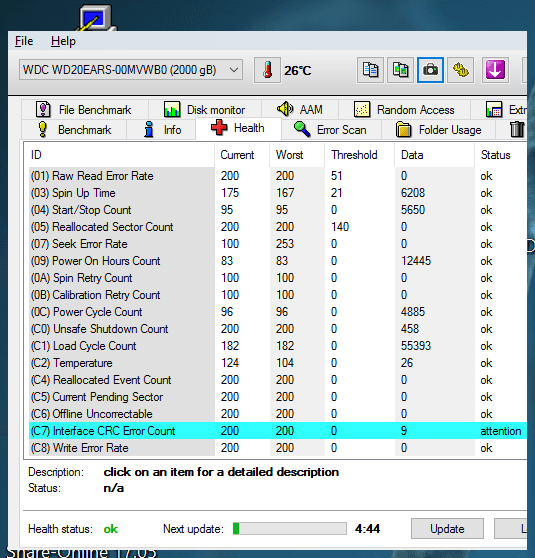Click the 55393 load cycle data value

pos(416,346)
